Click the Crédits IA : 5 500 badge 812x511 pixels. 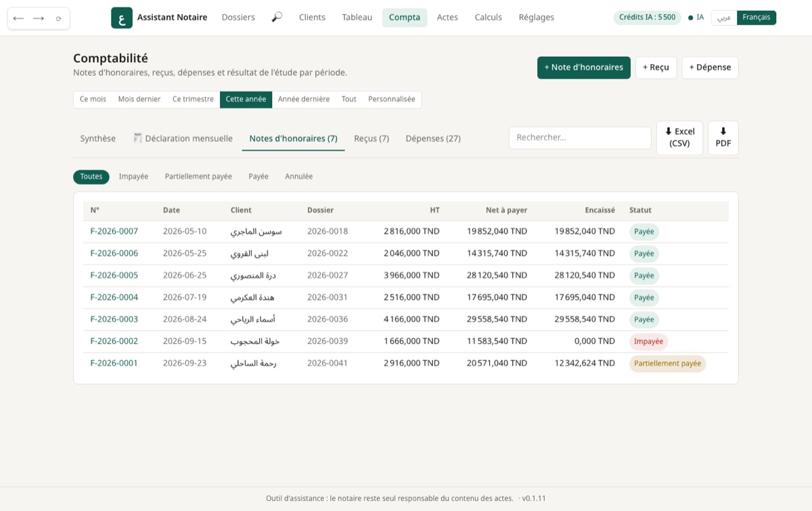[648, 18]
